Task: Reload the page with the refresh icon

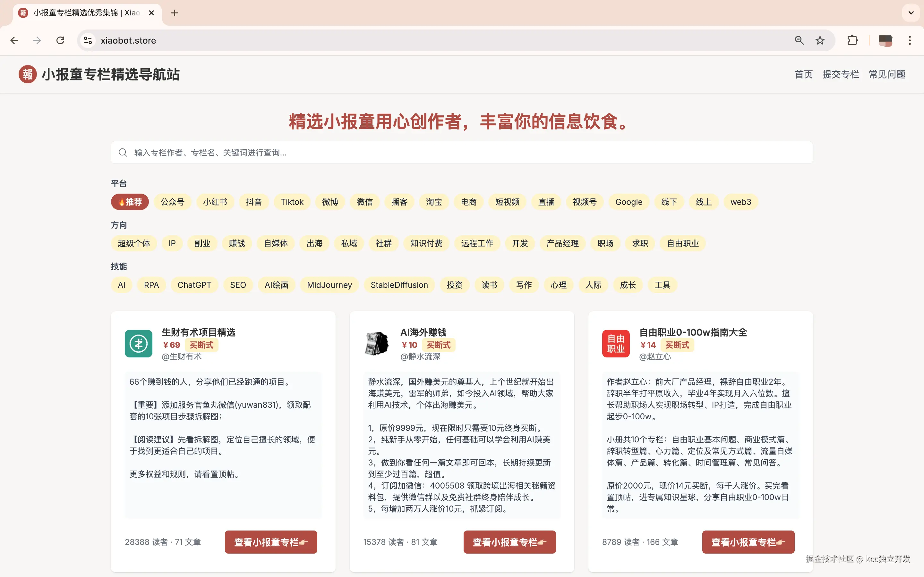Action: point(60,40)
